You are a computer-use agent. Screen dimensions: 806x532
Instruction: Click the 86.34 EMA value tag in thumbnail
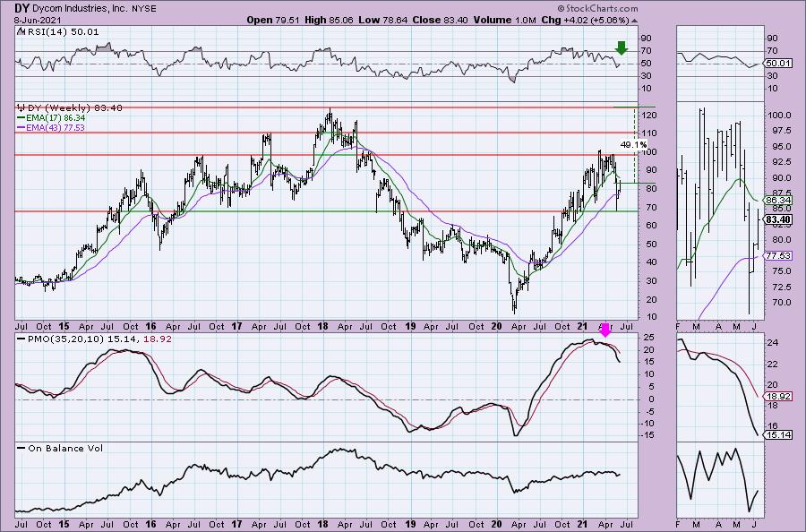pyautogui.click(x=778, y=200)
